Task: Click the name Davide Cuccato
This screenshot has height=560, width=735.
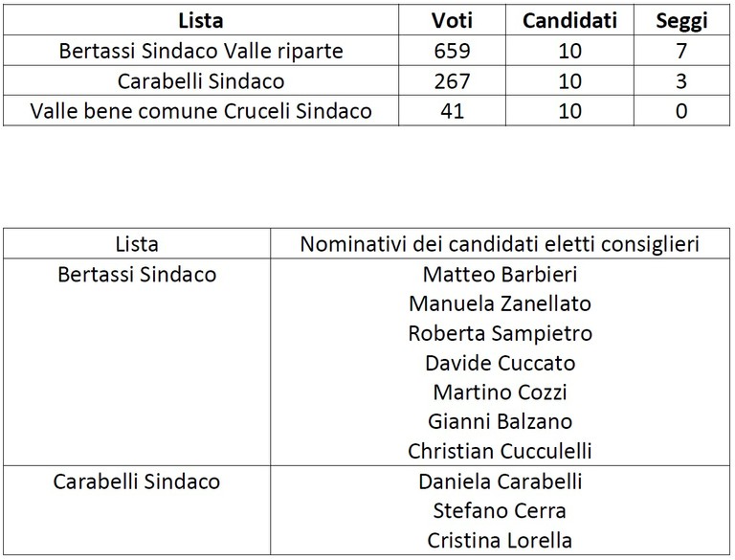Action: click(x=500, y=363)
